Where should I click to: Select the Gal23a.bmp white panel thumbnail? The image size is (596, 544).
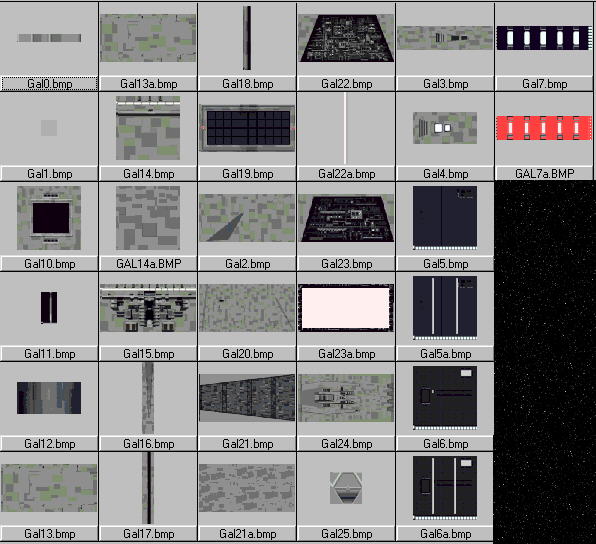[346, 308]
